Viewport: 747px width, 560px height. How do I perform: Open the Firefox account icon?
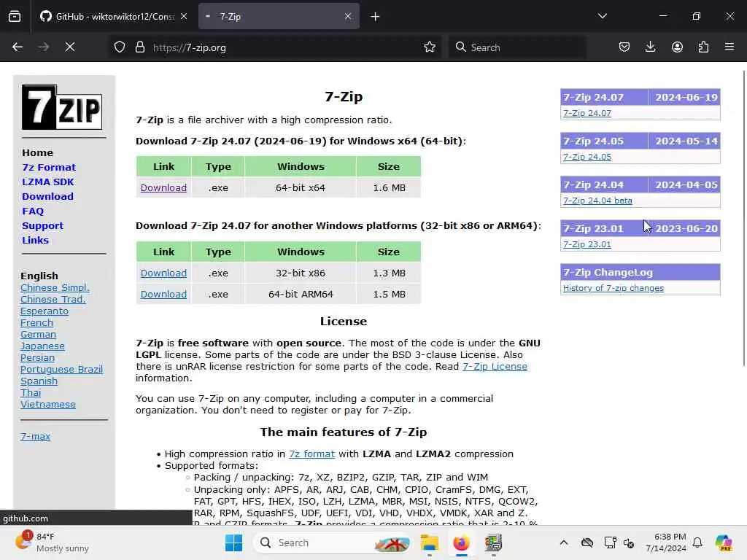(677, 47)
